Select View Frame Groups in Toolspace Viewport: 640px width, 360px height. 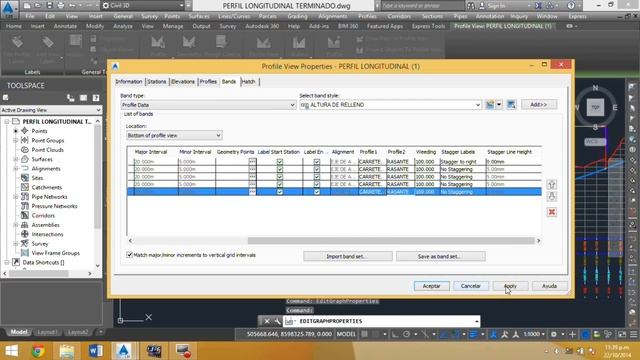point(56,253)
